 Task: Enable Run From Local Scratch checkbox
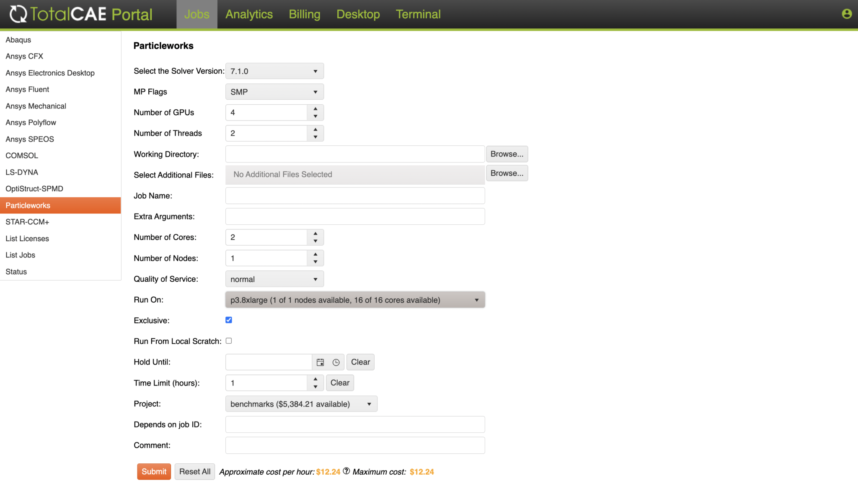tap(229, 341)
